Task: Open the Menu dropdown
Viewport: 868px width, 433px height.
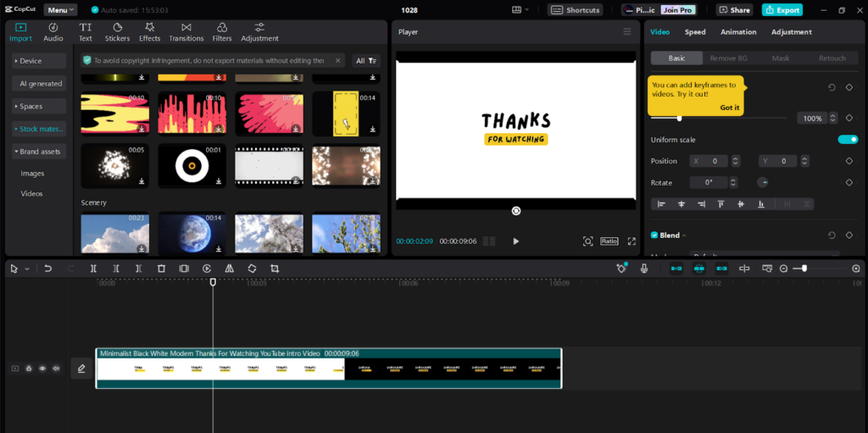Action: [60, 10]
